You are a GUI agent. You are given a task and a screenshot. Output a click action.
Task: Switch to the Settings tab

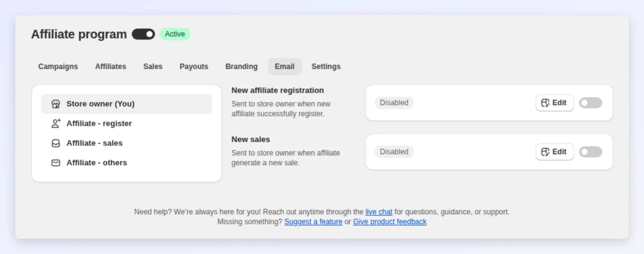[x=326, y=66]
